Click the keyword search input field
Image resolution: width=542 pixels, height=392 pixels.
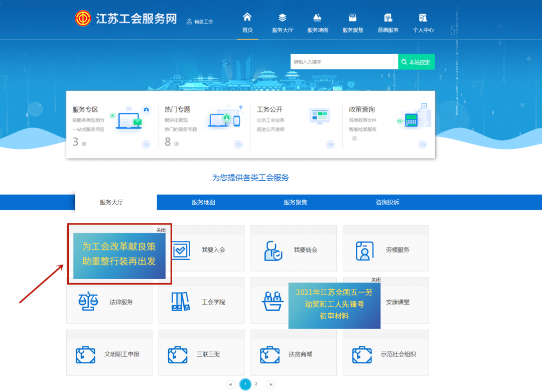(x=344, y=62)
